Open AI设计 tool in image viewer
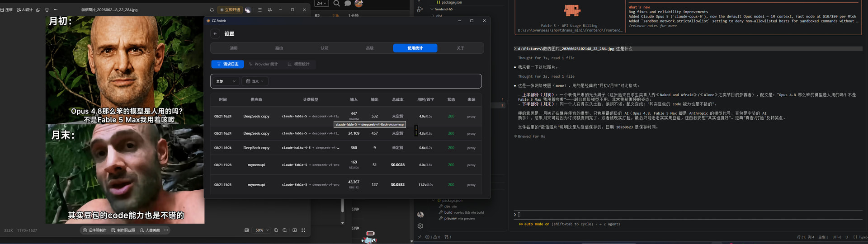This screenshot has height=244, width=868. point(24,9)
